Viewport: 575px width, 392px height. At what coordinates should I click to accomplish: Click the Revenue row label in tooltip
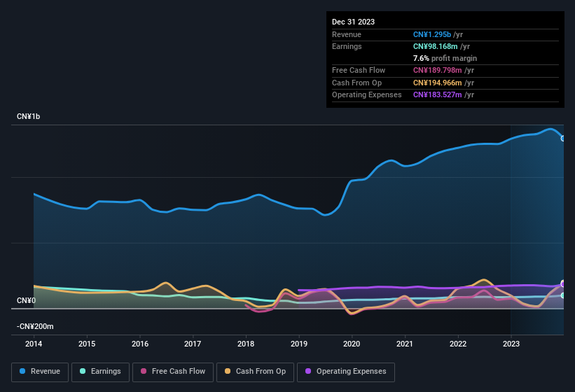pyautogui.click(x=347, y=34)
